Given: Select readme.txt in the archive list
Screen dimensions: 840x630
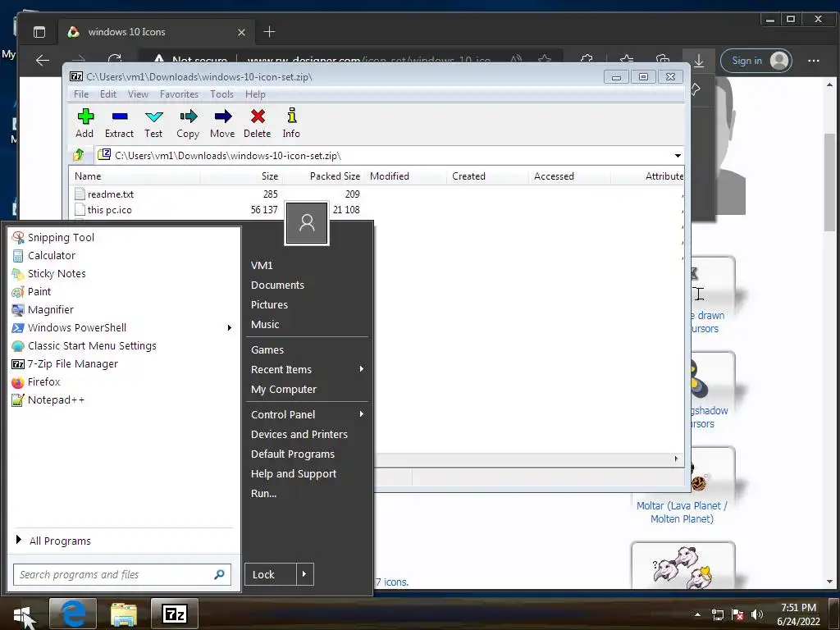Looking at the screenshot, I should coord(111,194).
